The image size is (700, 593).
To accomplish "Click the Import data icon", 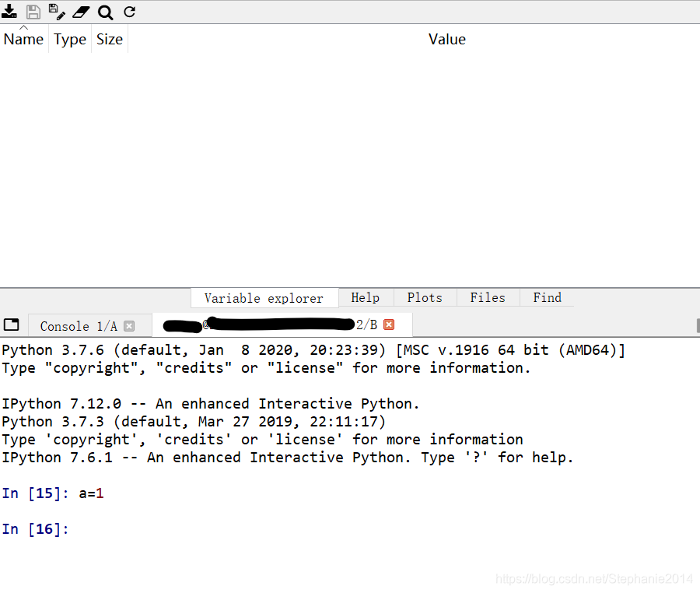I will click(x=9, y=12).
